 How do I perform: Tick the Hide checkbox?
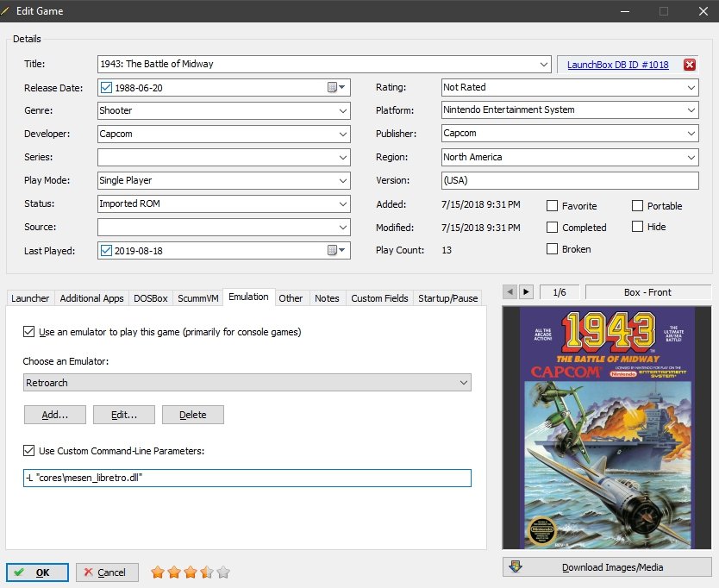tap(637, 227)
